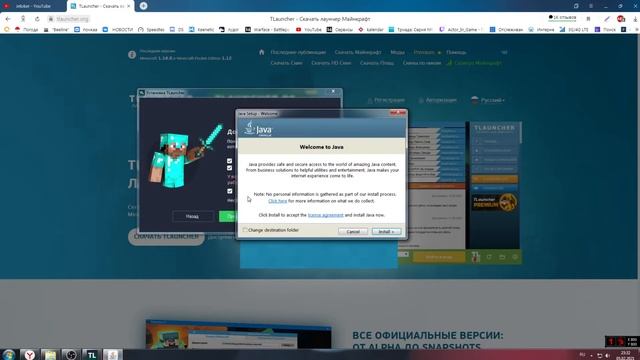Screen dimensions: 640x360
Task: Open the Погода bookmark
Action: coord(27,29)
